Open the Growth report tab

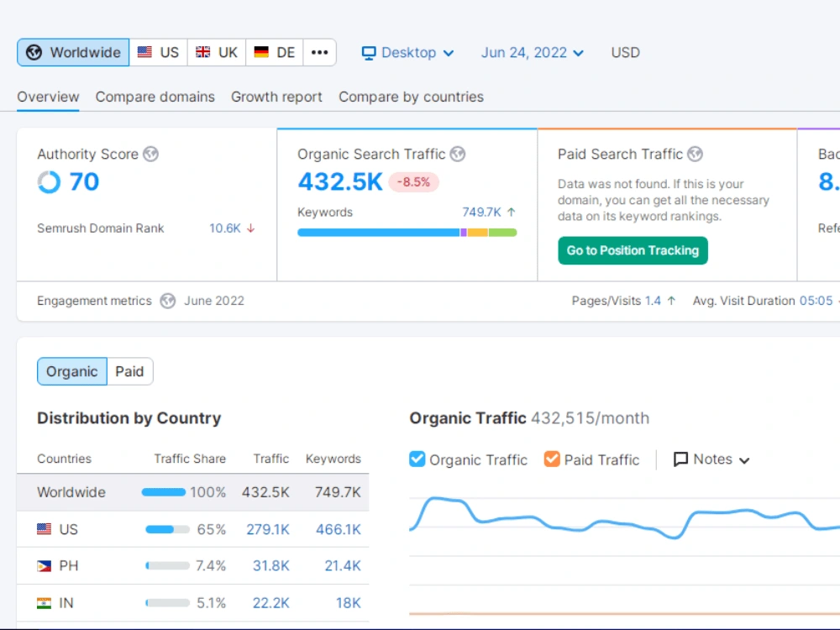(x=276, y=97)
